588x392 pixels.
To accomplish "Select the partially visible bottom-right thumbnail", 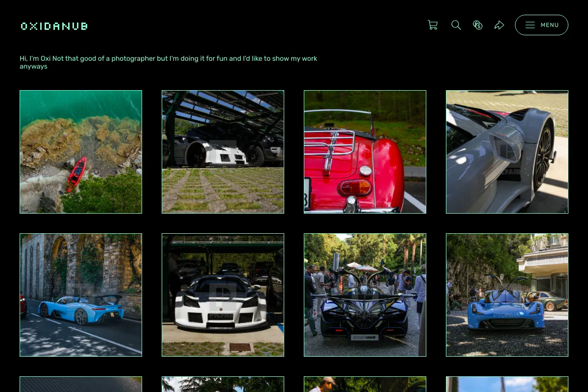I will 507,384.
